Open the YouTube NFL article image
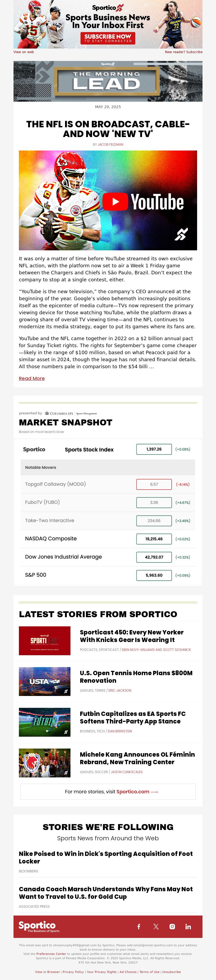Screen dimensions: 216x980 point(108,200)
